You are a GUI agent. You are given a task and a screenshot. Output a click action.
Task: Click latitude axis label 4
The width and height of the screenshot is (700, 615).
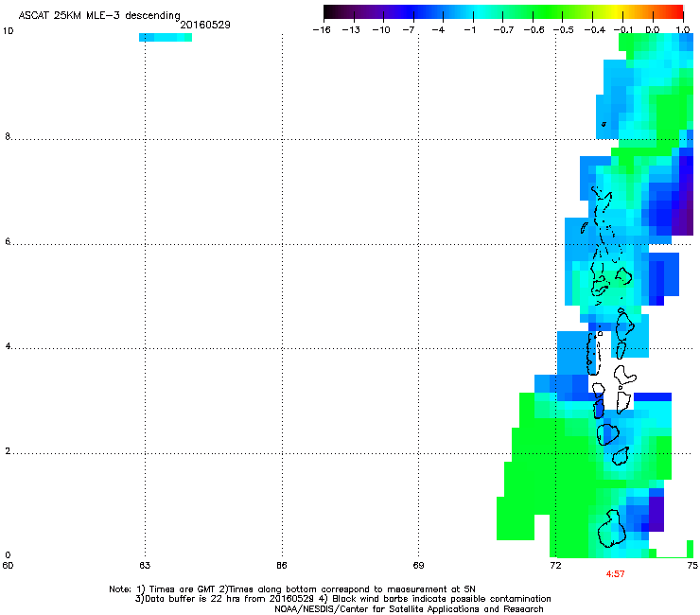coord(8,346)
